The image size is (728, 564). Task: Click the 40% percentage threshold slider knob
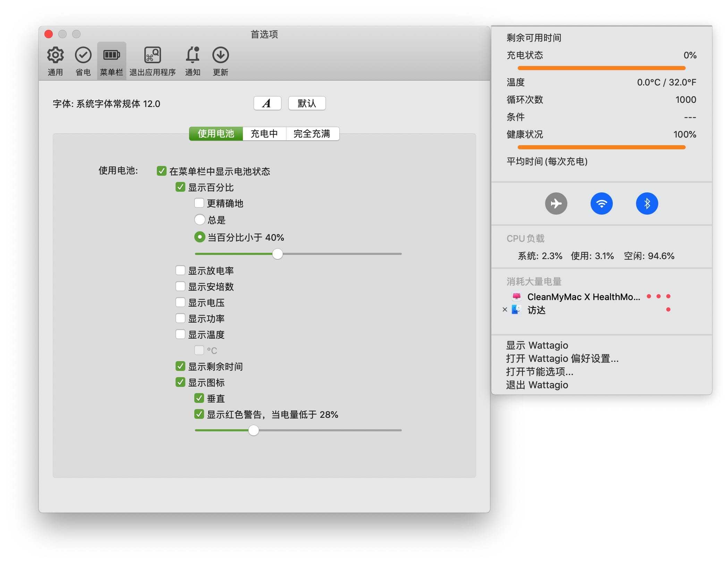pos(277,254)
